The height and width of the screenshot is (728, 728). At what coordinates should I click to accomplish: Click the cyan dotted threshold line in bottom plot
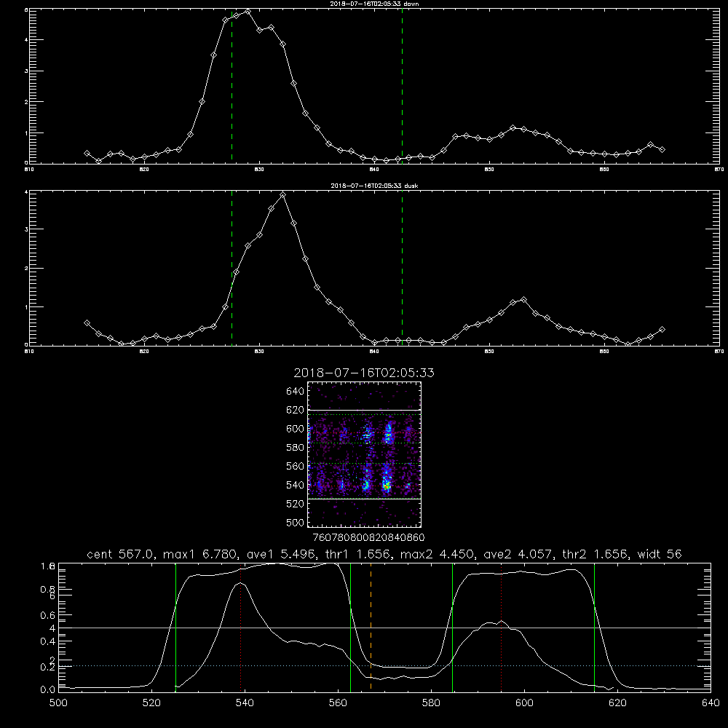click(384, 666)
